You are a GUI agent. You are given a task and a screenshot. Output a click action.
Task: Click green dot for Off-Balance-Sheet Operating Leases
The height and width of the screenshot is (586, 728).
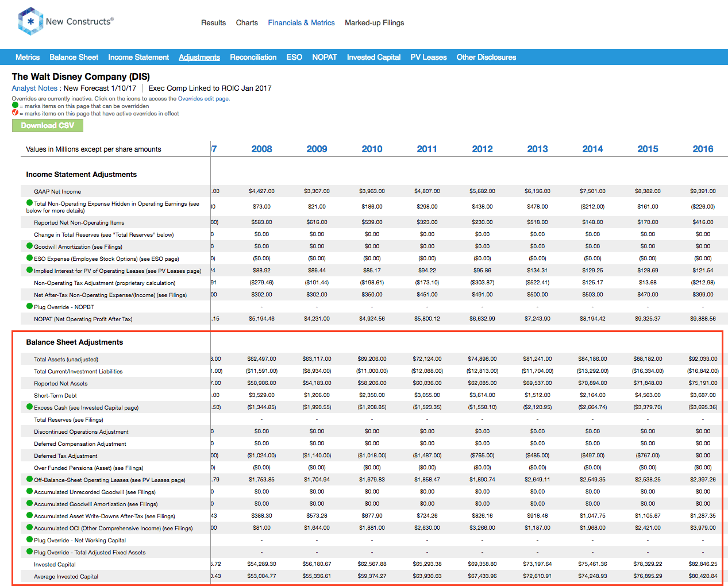[29, 479]
